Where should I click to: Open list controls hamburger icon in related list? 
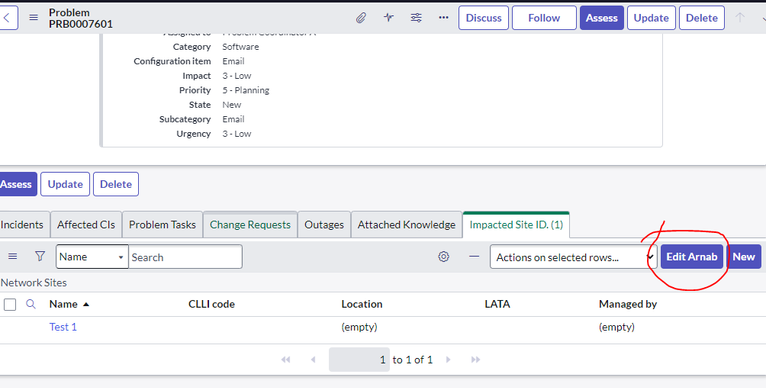(13, 256)
